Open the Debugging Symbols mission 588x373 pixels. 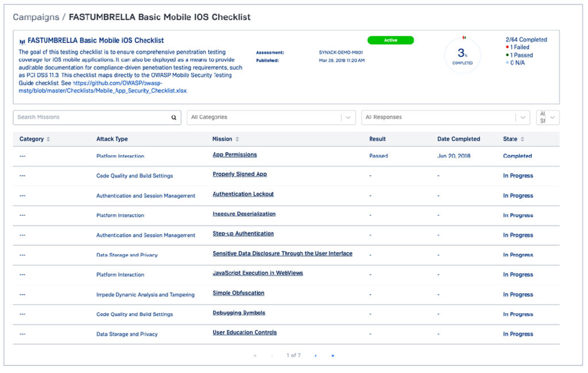point(239,313)
